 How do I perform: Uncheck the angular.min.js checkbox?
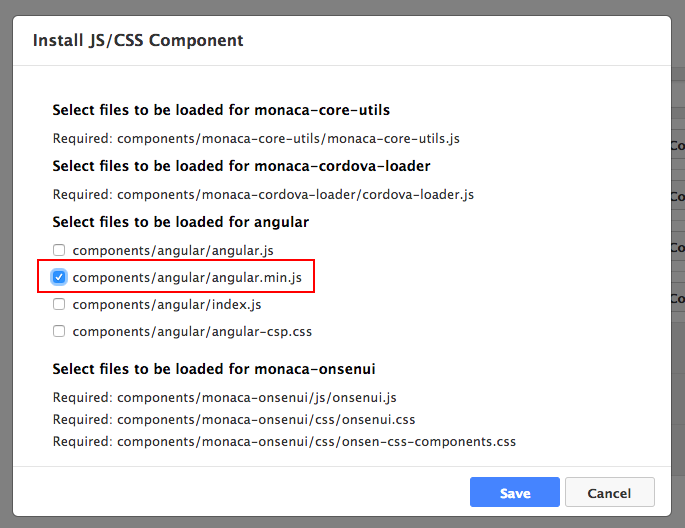click(x=59, y=277)
